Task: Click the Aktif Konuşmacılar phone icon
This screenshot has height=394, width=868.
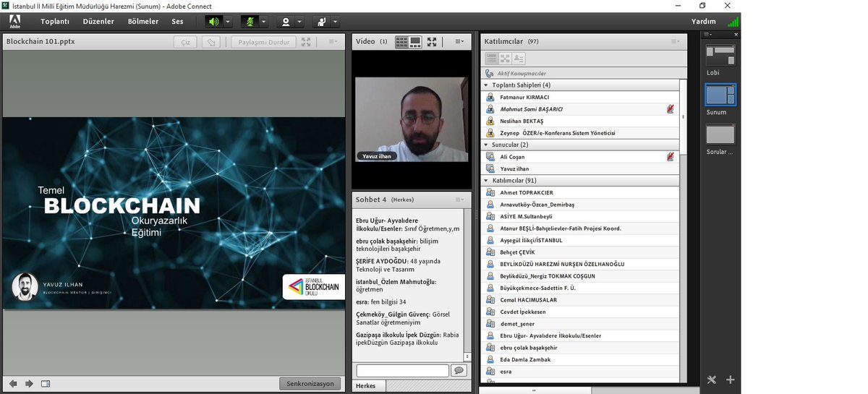Action: (x=490, y=73)
